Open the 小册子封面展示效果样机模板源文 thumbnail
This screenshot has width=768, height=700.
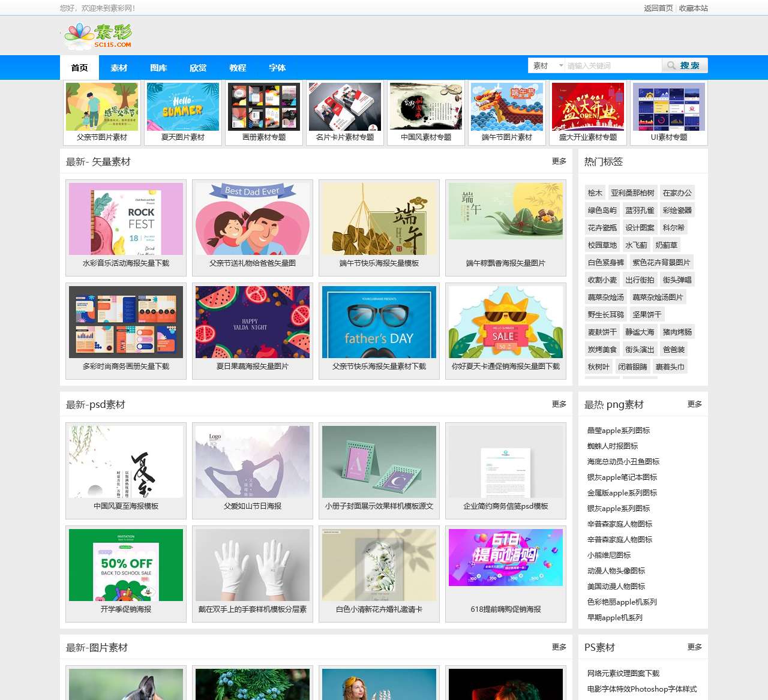pyautogui.click(x=379, y=462)
